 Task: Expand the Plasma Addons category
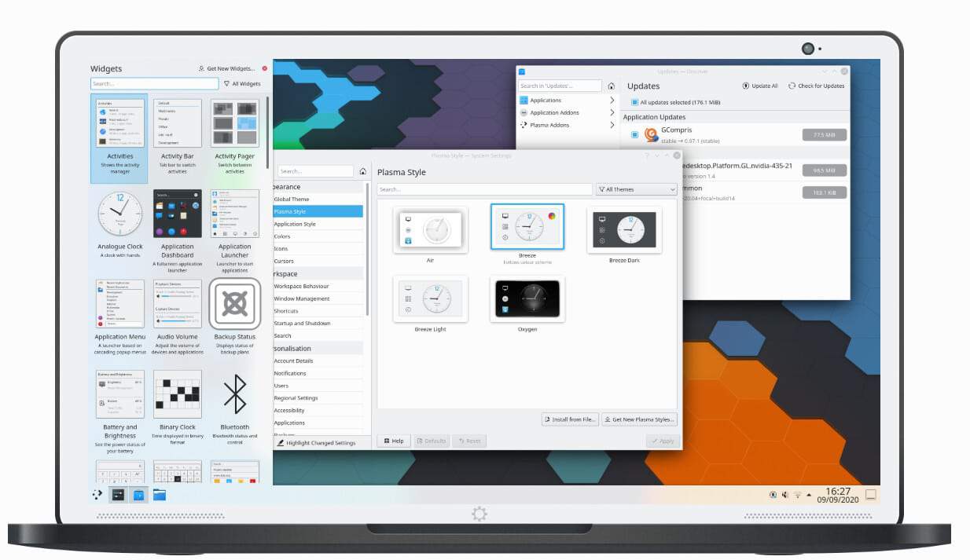coord(566,125)
